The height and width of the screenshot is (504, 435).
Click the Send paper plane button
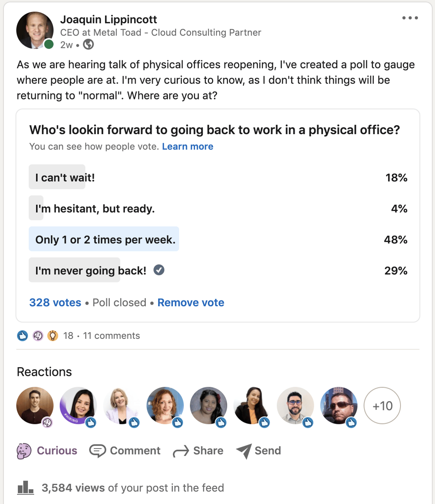[258, 451]
